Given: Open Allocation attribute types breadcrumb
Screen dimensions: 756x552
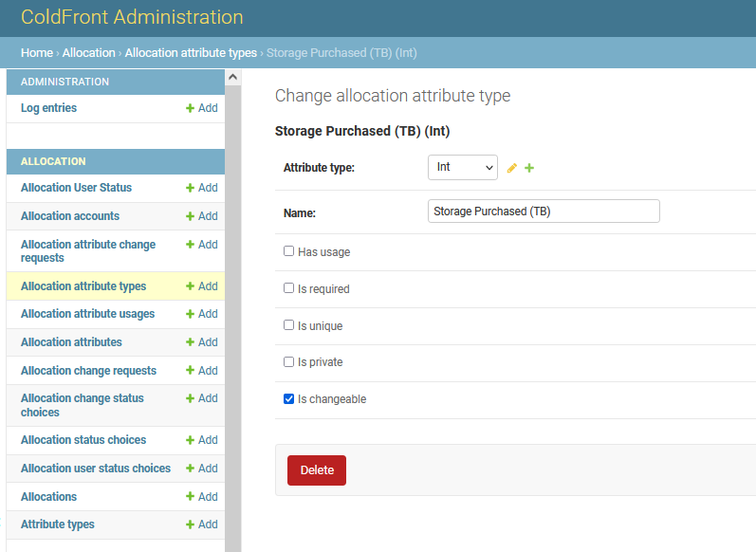Looking at the screenshot, I should click(x=191, y=52).
